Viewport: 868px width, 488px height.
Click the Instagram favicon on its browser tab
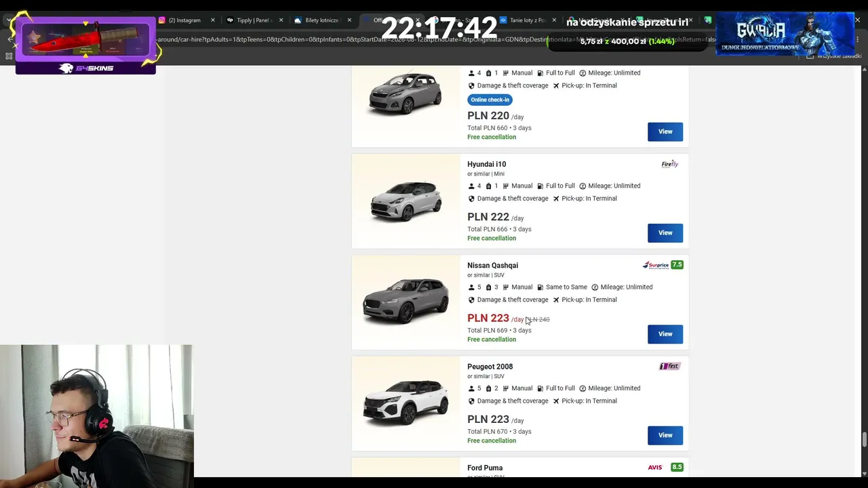click(161, 20)
